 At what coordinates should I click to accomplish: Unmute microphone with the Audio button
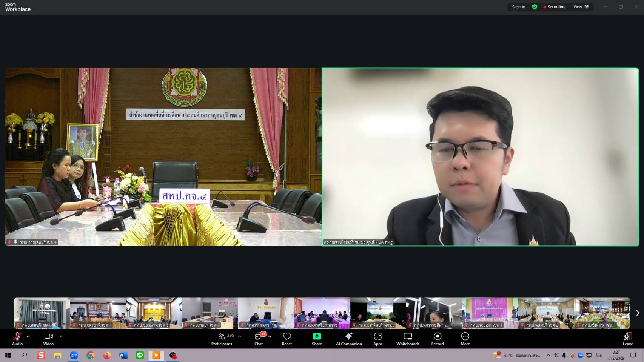(17, 338)
